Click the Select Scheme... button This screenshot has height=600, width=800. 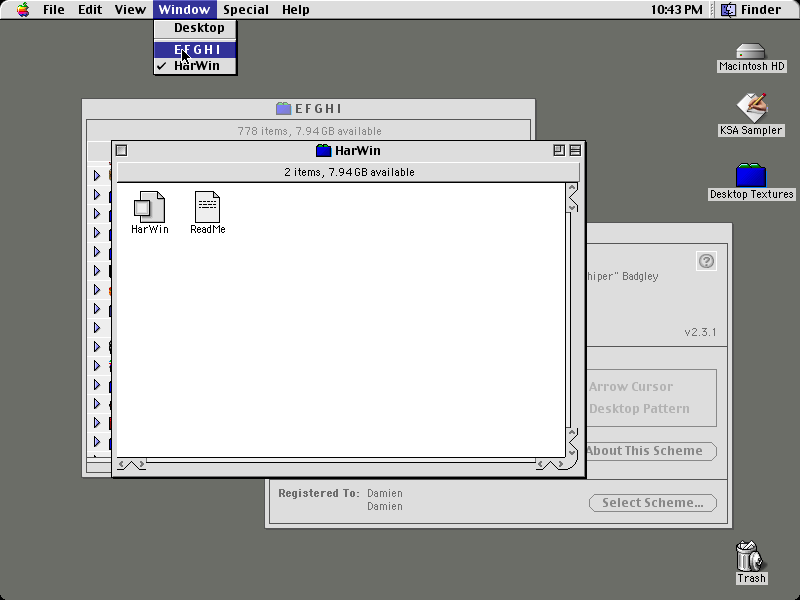pos(653,503)
